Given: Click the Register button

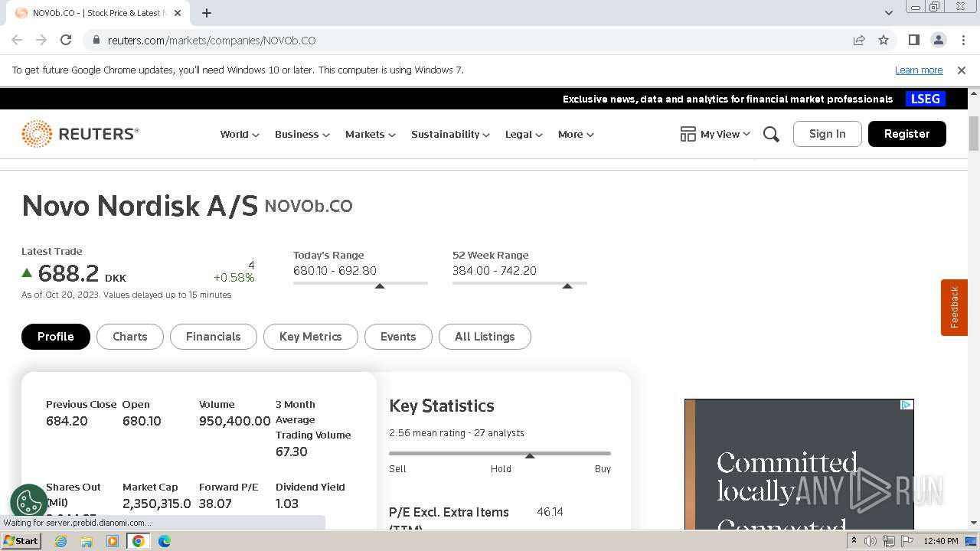Looking at the screenshot, I should [907, 134].
